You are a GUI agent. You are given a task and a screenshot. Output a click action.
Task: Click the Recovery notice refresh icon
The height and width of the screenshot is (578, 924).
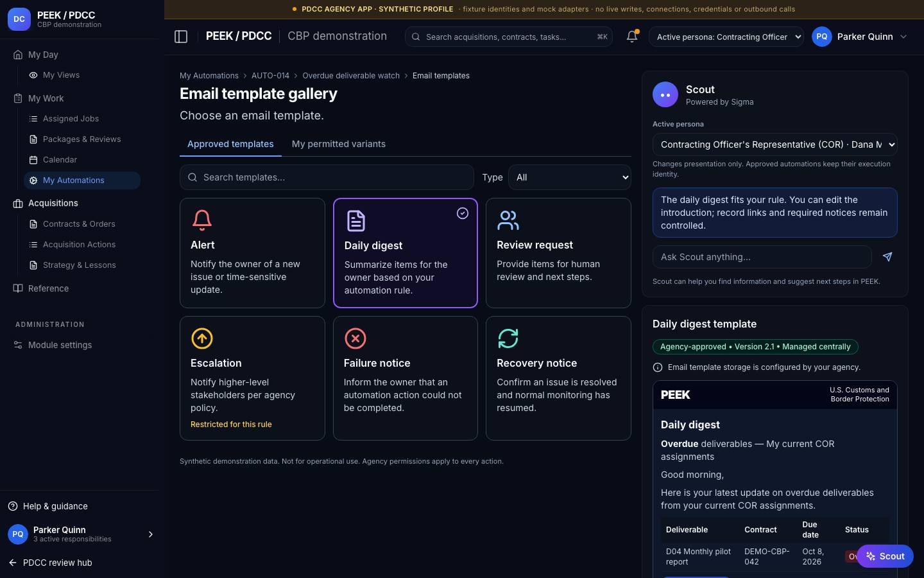[x=508, y=338]
